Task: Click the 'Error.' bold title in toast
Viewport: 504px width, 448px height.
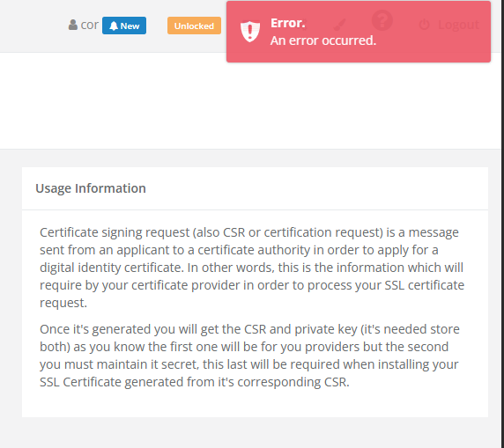Action: [x=287, y=23]
